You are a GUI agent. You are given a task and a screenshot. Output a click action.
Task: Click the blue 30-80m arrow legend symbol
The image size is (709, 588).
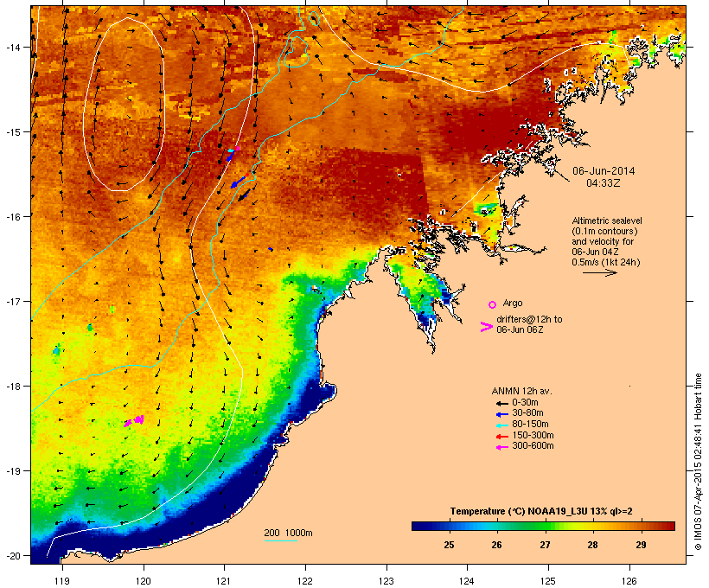501,414
